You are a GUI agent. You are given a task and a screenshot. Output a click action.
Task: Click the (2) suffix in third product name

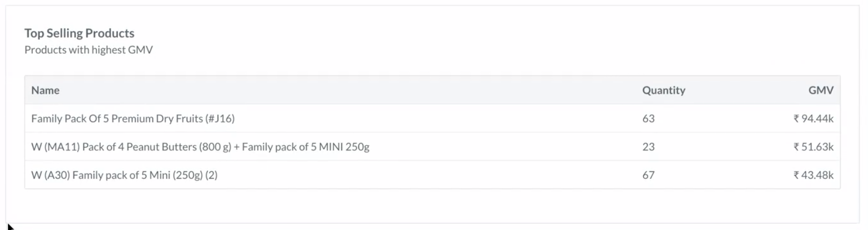tap(211, 175)
